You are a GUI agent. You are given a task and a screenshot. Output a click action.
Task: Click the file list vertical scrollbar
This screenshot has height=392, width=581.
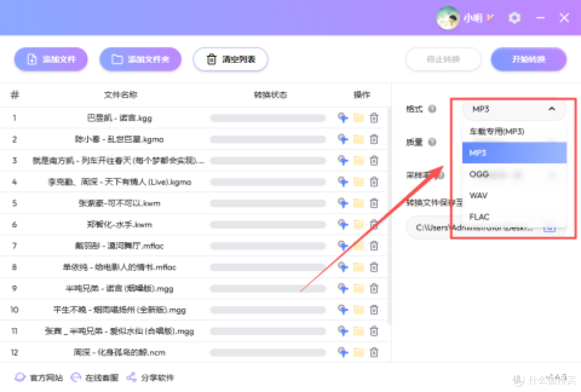(x=389, y=217)
